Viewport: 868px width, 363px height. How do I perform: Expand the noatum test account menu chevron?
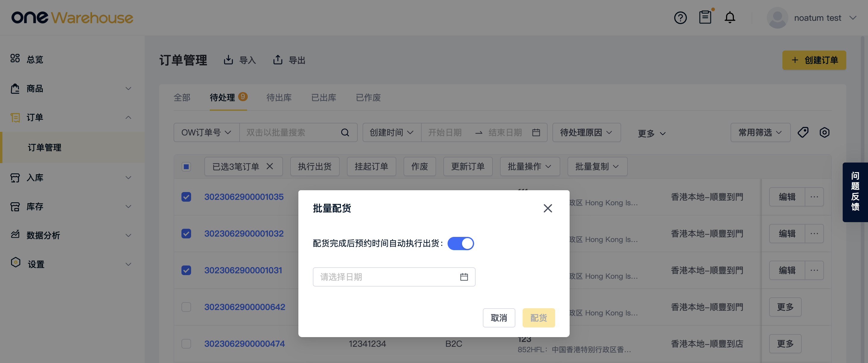(x=853, y=18)
